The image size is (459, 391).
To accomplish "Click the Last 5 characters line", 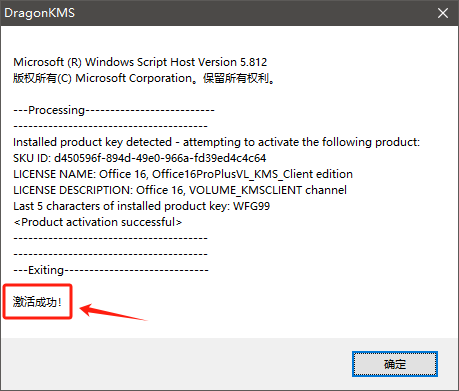I will click(x=141, y=206).
